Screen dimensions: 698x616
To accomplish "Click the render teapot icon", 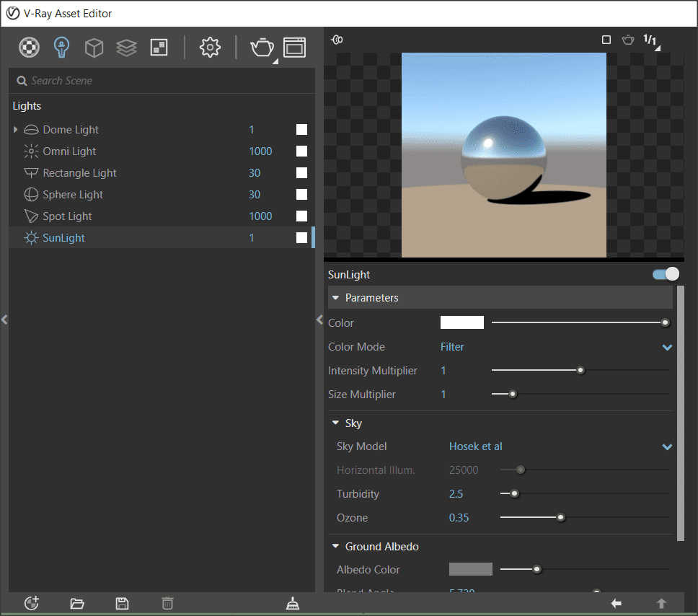I will [261, 48].
